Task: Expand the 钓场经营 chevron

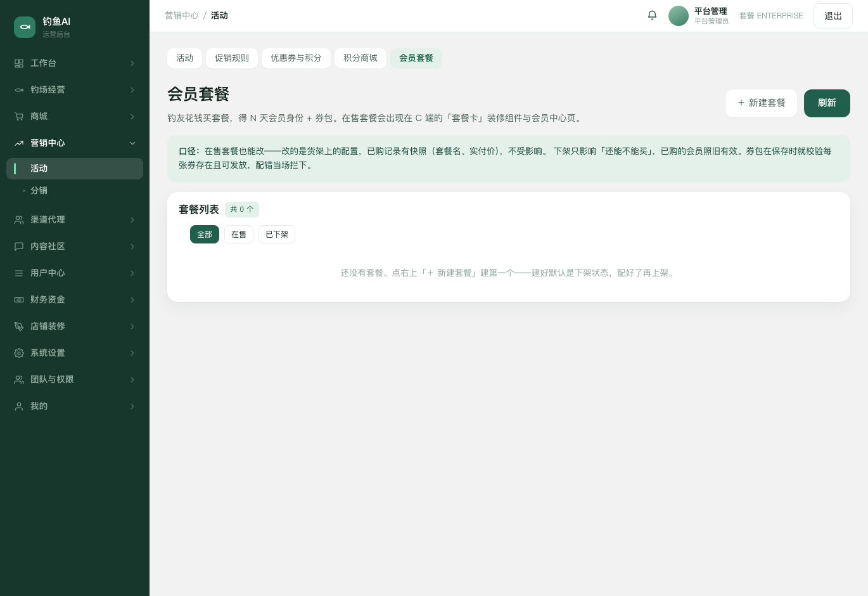Action: (x=132, y=90)
